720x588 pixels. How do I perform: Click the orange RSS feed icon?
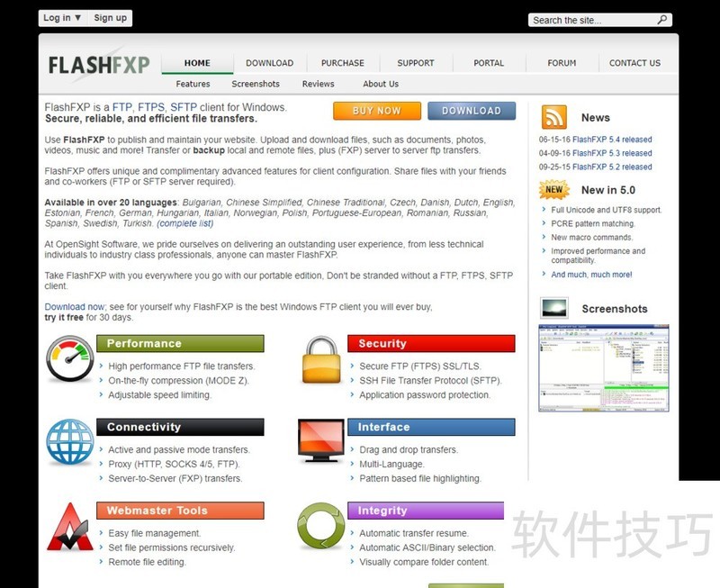(x=553, y=117)
